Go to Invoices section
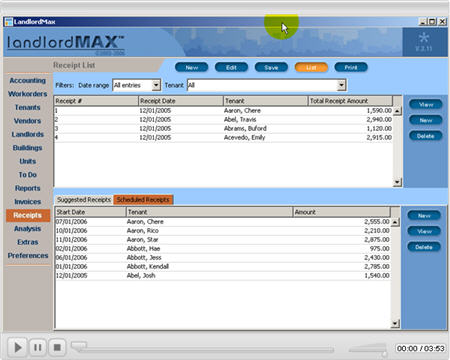This screenshot has width=450, height=360. [28, 202]
